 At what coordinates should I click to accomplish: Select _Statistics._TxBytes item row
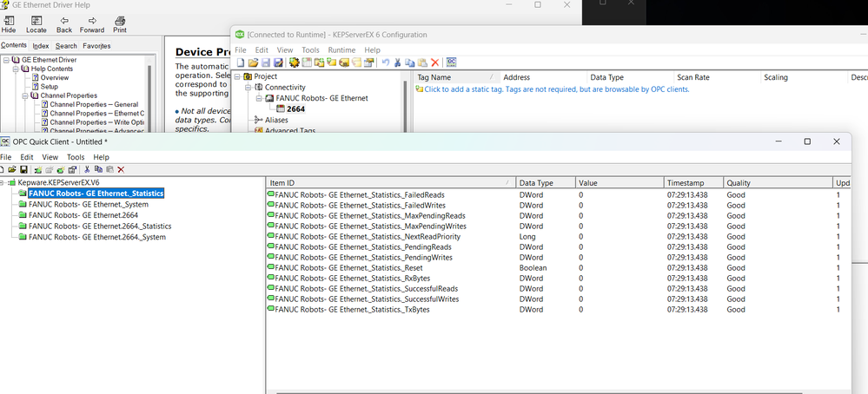tap(558, 310)
